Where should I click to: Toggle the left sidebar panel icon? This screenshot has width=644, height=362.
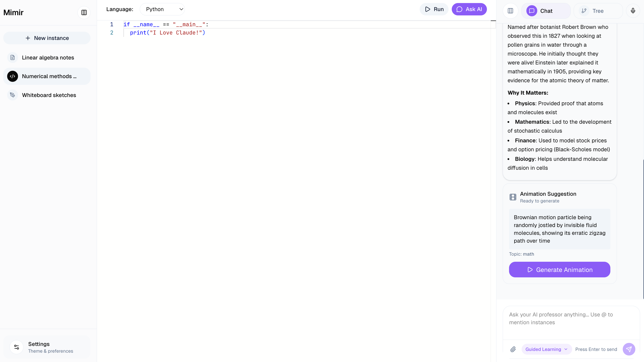84,13
